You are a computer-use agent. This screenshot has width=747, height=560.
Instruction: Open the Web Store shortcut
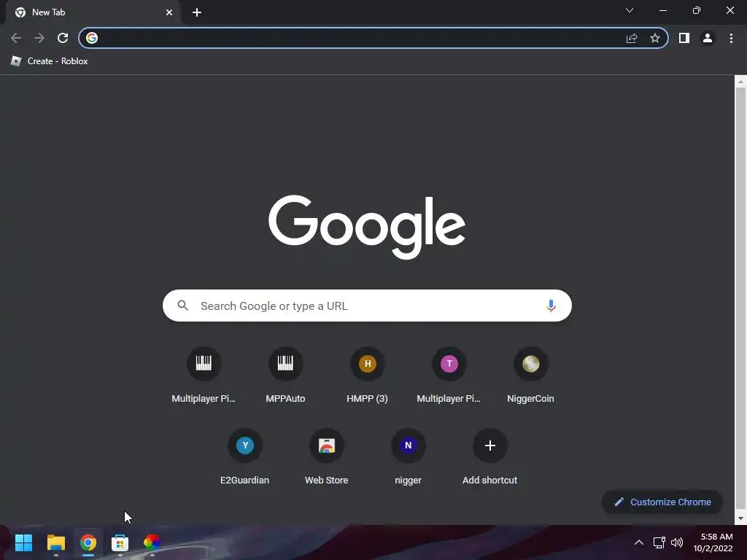(x=326, y=457)
